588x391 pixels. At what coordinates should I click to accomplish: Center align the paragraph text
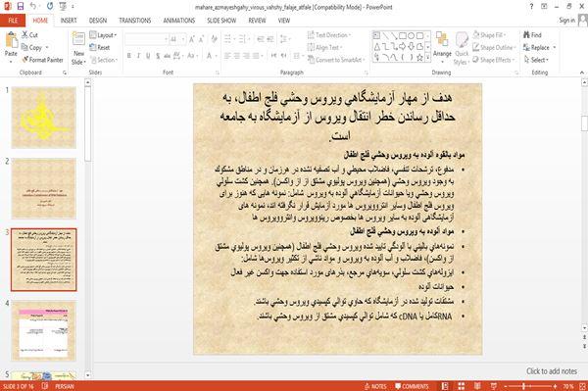point(236,56)
